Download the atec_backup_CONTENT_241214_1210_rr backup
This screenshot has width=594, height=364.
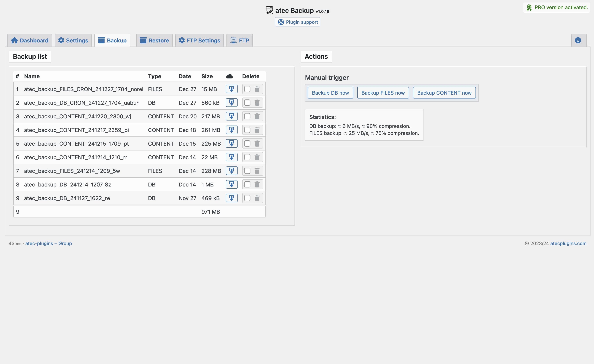tap(232, 157)
